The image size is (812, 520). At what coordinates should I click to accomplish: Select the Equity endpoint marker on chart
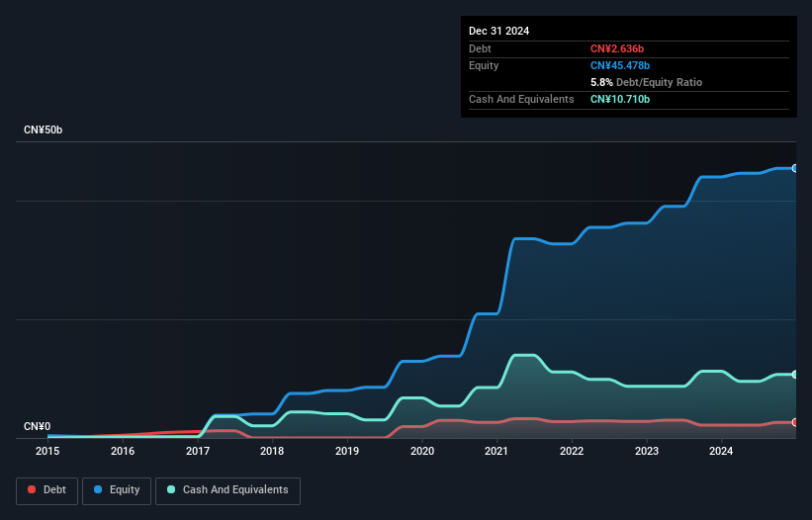(795, 168)
